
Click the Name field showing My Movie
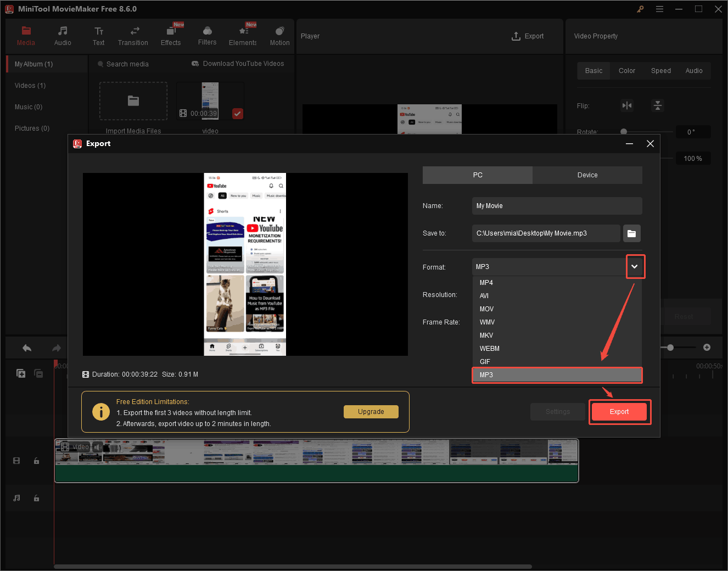[x=557, y=206]
